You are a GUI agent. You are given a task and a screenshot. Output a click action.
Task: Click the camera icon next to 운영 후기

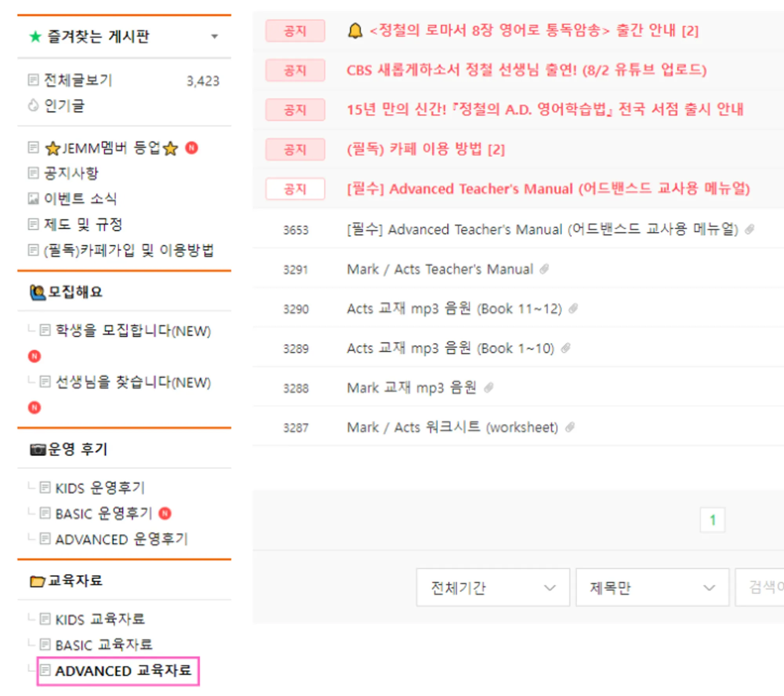[x=38, y=449]
